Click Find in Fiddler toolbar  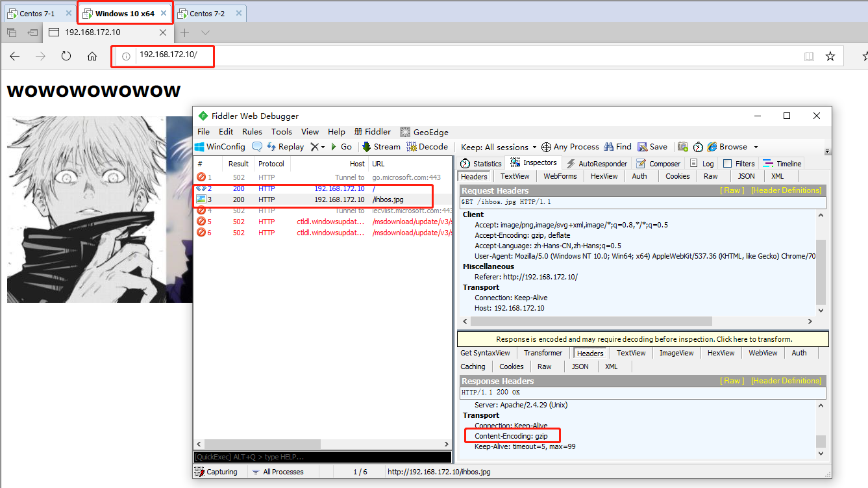point(617,147)
